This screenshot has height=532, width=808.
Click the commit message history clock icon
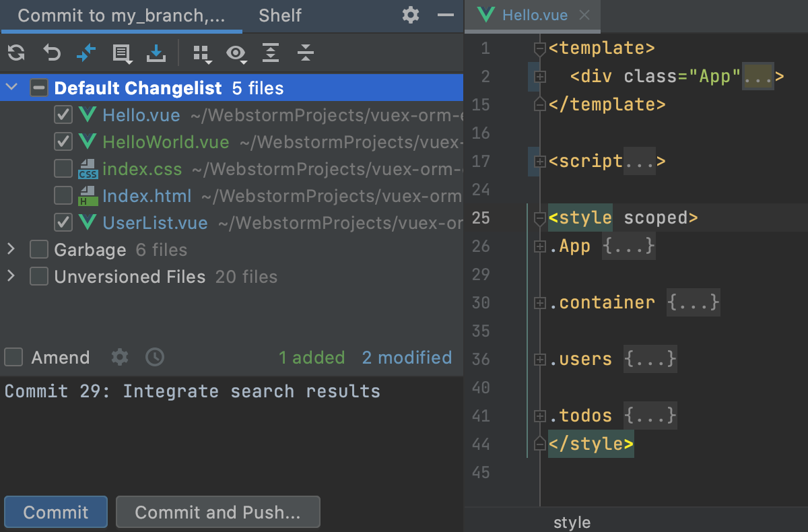[x=154, y=357]
